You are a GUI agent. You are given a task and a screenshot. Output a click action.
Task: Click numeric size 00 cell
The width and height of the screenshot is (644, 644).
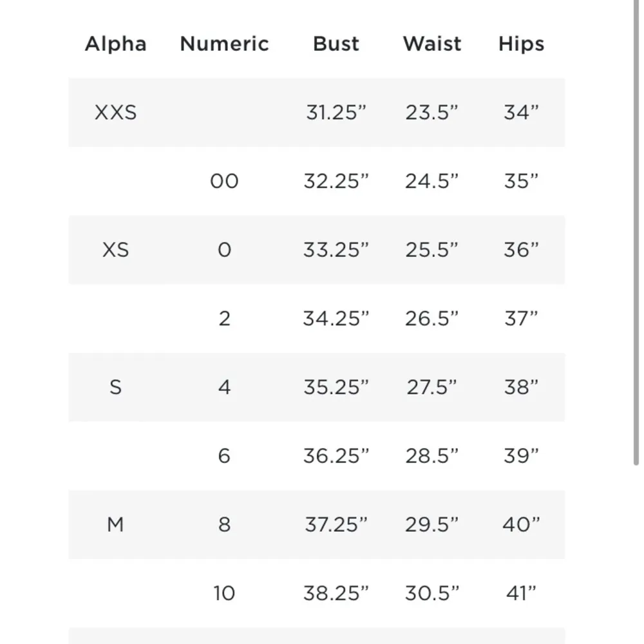224,181
